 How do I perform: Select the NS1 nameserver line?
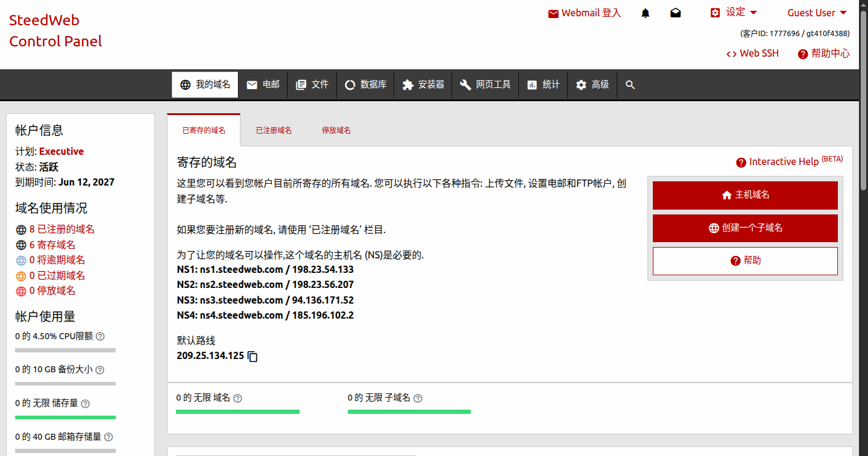click(x=265, y=269)
